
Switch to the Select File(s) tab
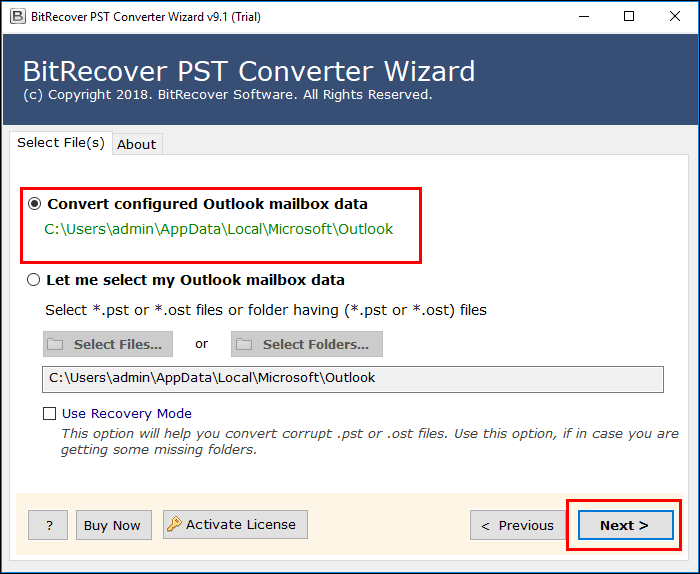coord(60,143)
